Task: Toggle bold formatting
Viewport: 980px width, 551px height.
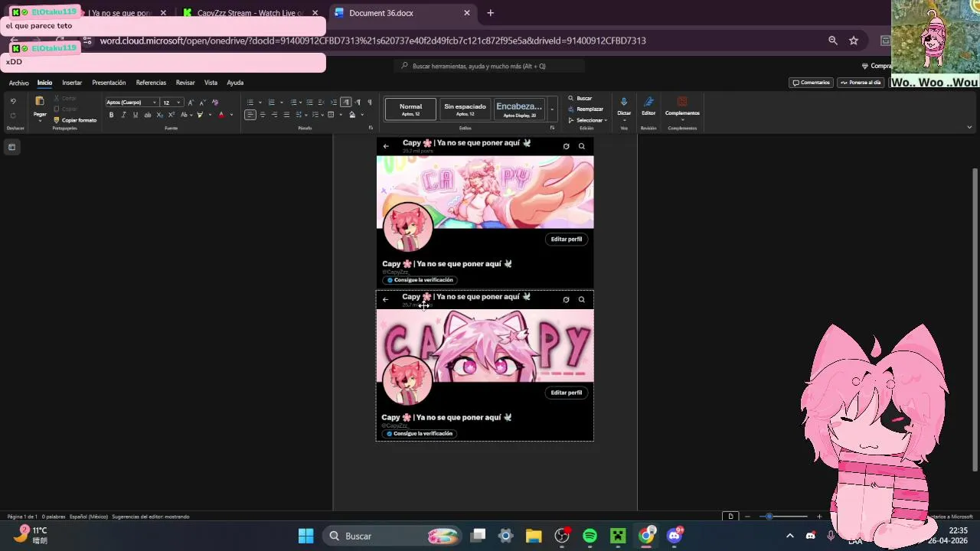Action: [x=111, y=115]
